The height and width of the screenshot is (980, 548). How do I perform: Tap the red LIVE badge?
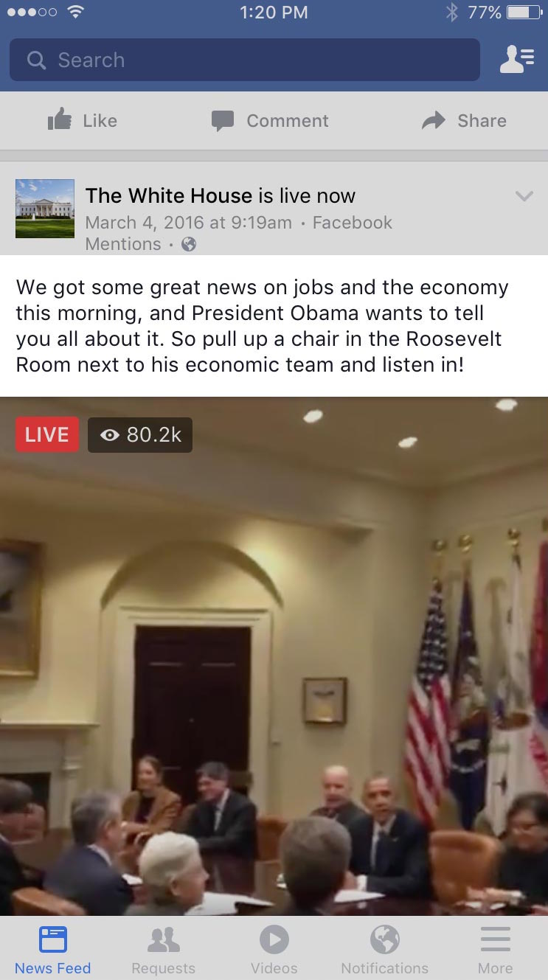[46, 434]
